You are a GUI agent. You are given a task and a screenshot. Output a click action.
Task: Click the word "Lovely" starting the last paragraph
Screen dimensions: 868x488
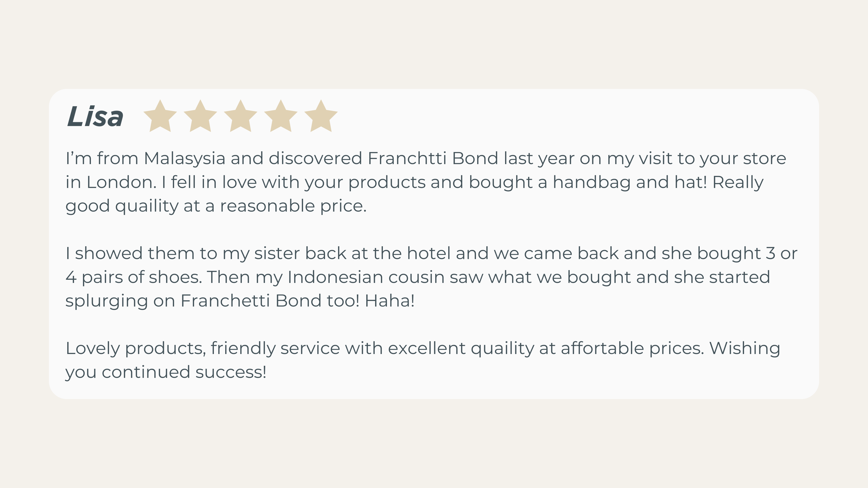click(x=93, y=348)
